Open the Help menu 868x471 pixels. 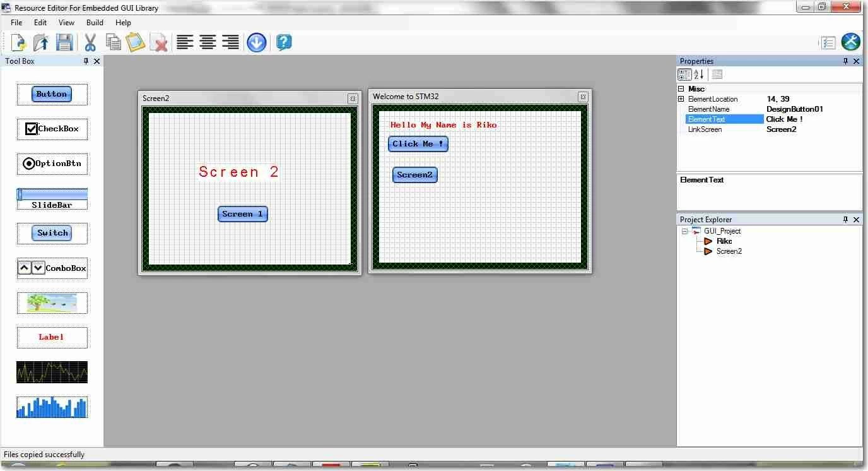pos(123,23)
